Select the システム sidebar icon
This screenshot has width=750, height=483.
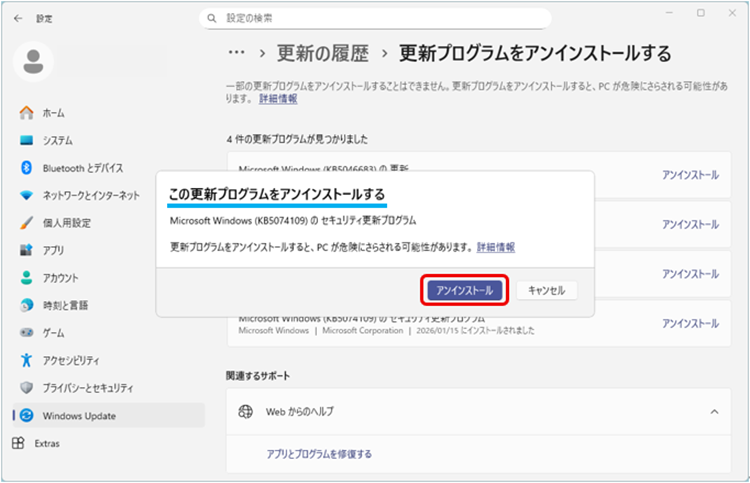[27, 141]
